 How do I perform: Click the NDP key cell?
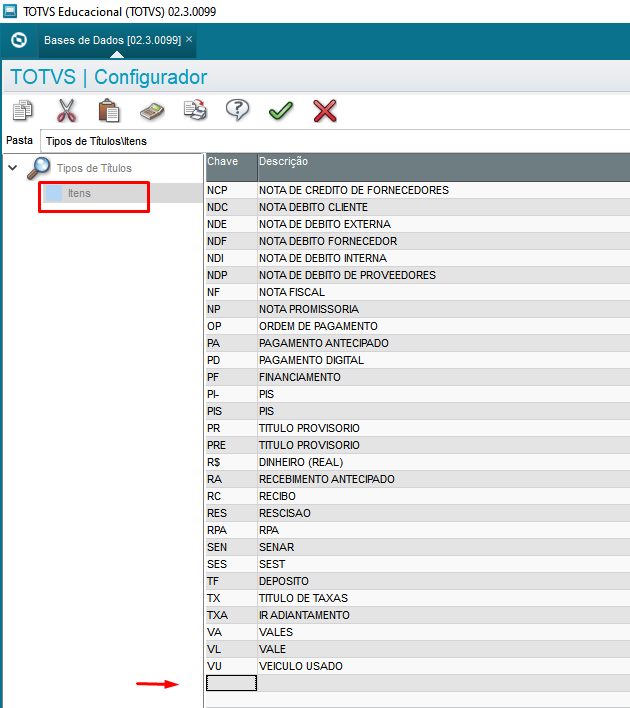232,275
